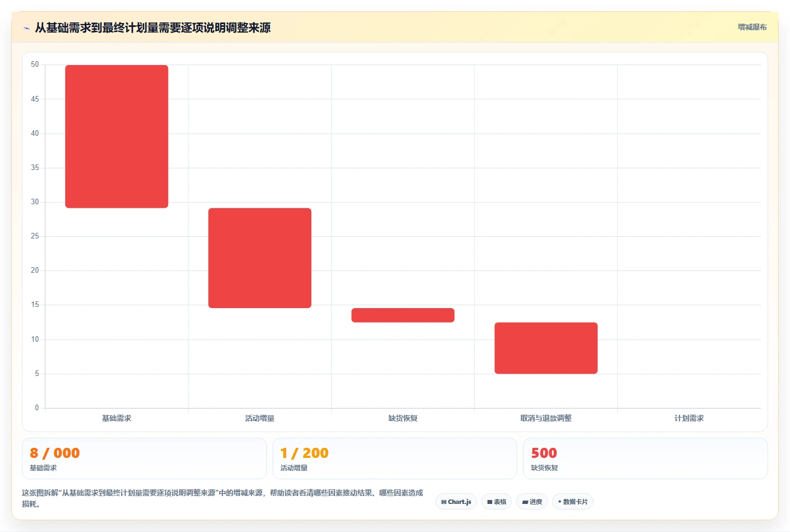Select the Chart.js chip
The width and height of the screenshot is (790, 532).
456,502
